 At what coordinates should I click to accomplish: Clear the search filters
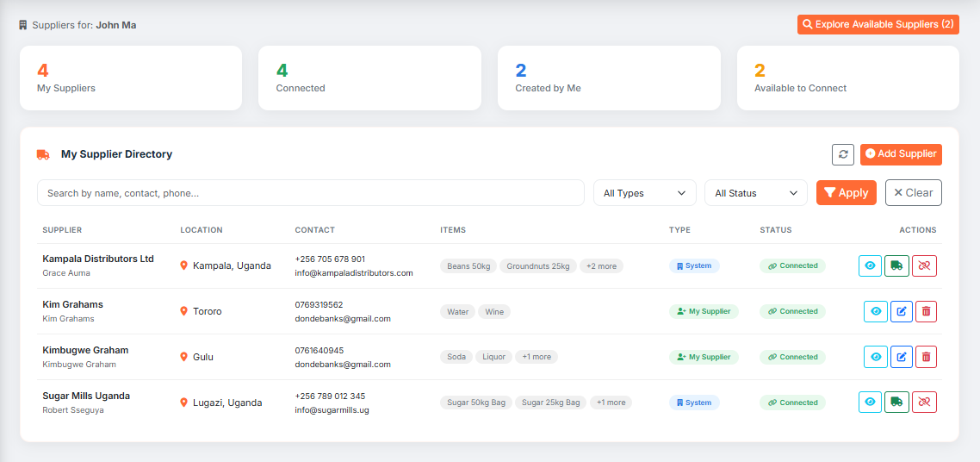913,192
